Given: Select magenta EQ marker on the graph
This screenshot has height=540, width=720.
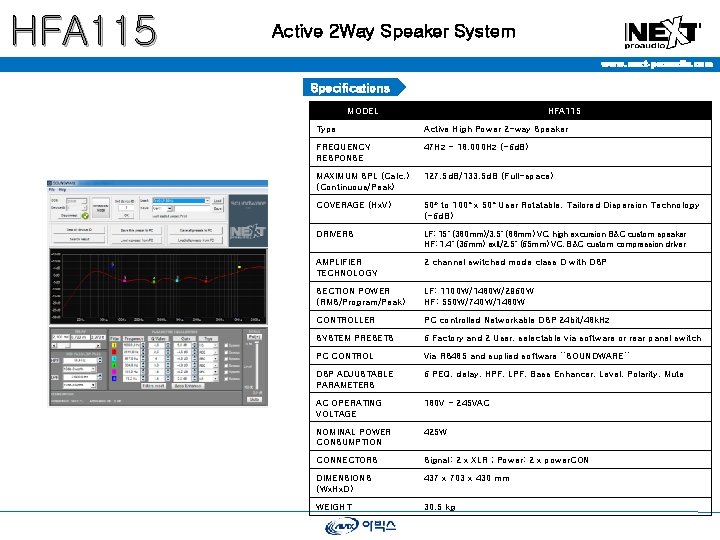Looking at the screenshot, I should (124, 279).
